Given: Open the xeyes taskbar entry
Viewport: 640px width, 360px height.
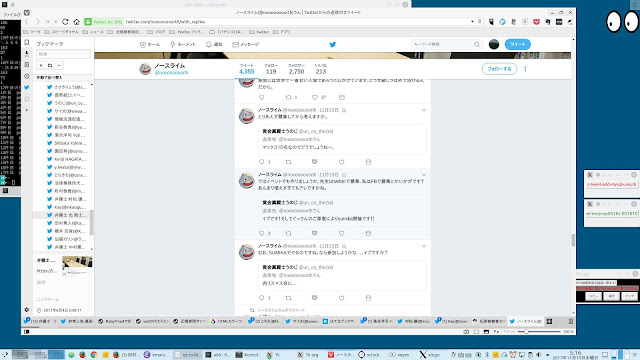Looking at the screenshot, I should pyautogui.click(x=399, y=355).
